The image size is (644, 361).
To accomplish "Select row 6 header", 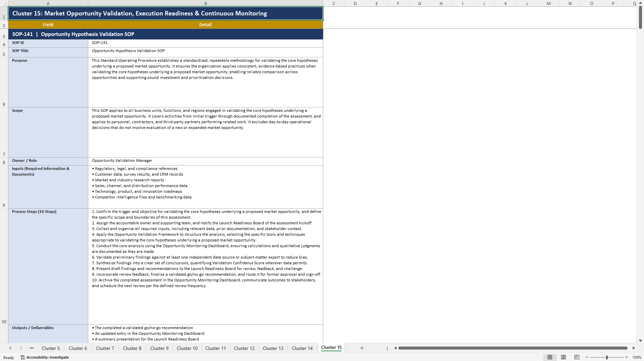I will tap(4, 82).
